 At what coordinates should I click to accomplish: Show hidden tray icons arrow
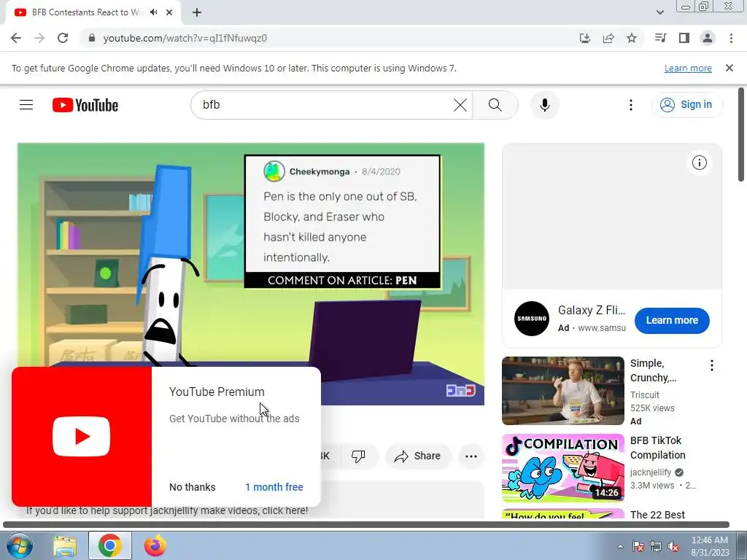(x=620, y=546)
